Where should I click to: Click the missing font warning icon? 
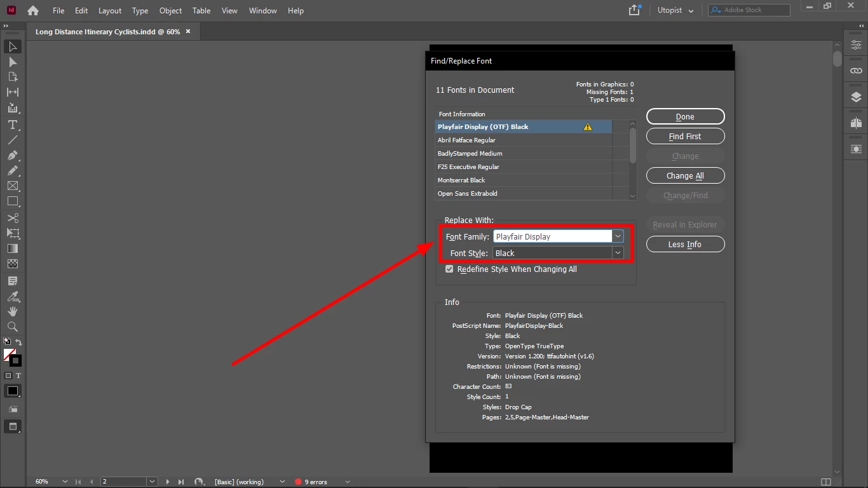pyautogui.click(x=588, y=126)
